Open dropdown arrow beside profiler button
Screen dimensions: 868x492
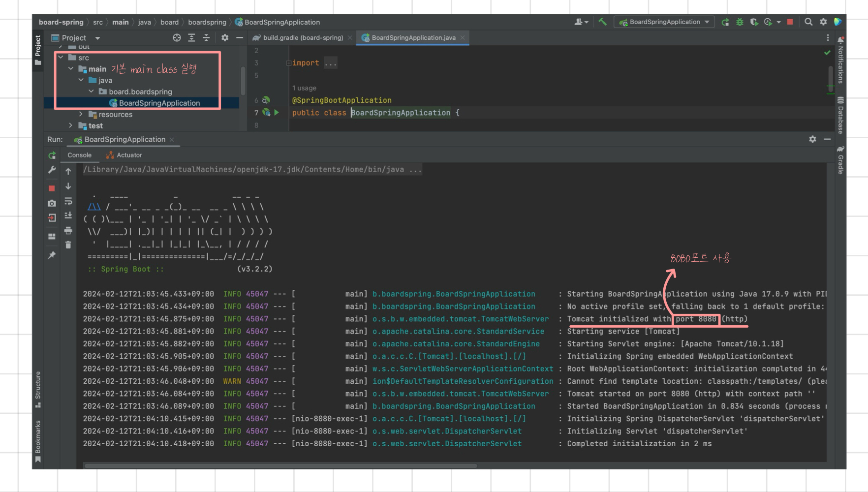(x=778, y=22)
